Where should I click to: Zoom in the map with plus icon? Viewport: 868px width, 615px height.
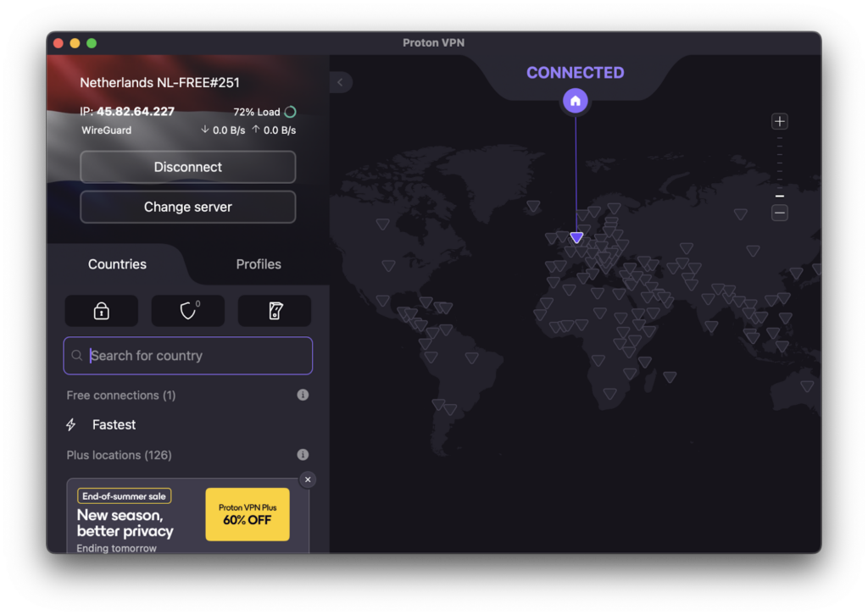(780, 121)
